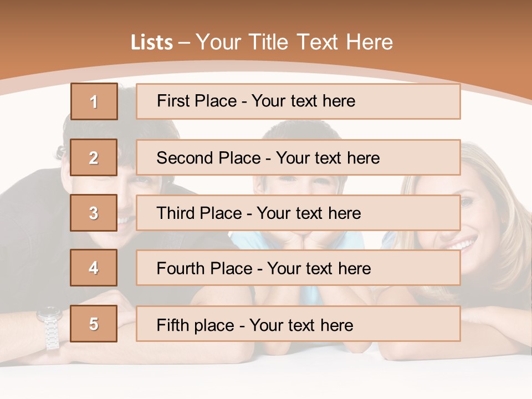Select the number 2 box
This screenshot has width=532, height=399.
tap(94, 157)
